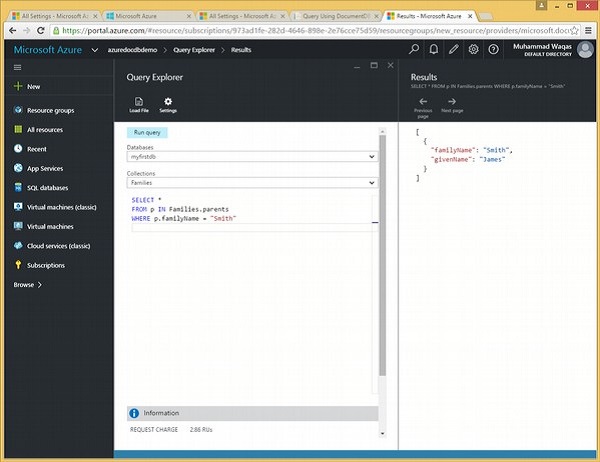
Task: Go to Next page of results
Action: [x=452, y=101]
